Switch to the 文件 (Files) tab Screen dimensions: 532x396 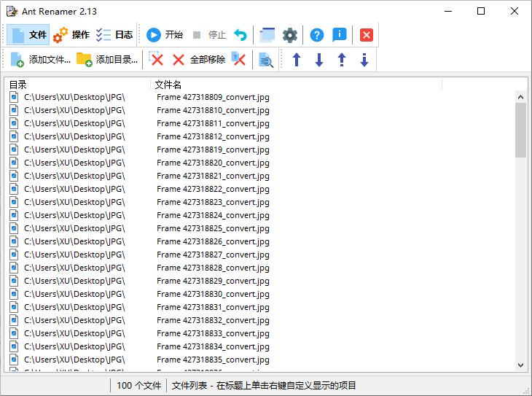[x=28, y=35]
